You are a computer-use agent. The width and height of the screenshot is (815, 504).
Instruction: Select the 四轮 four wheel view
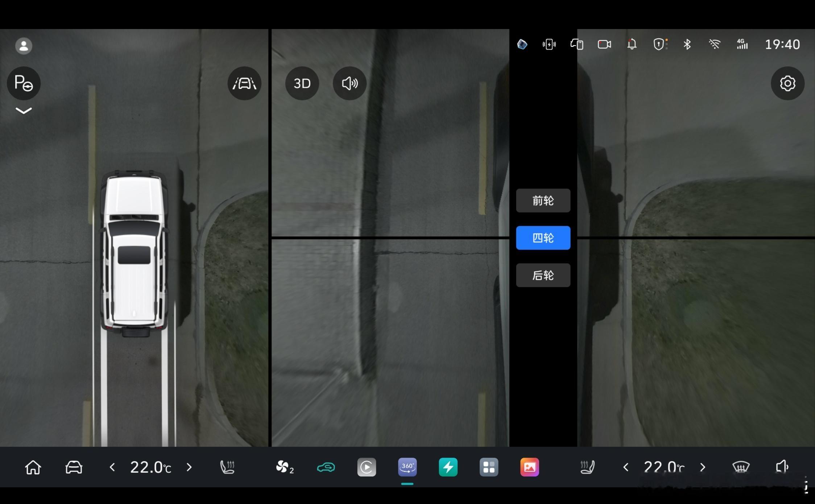click(x=543, y=238)
